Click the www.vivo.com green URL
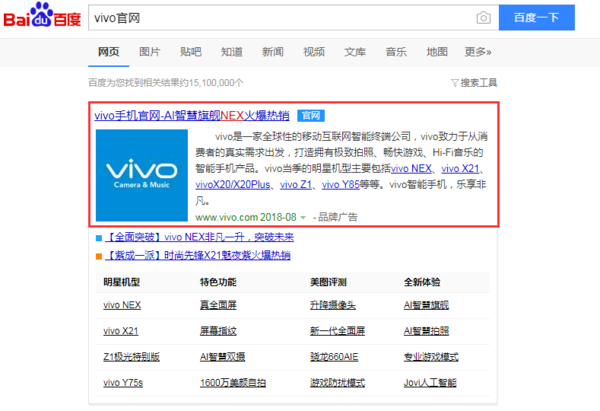Screen dimensions: 600x411 pyautogui.click(x=227, y=217)
